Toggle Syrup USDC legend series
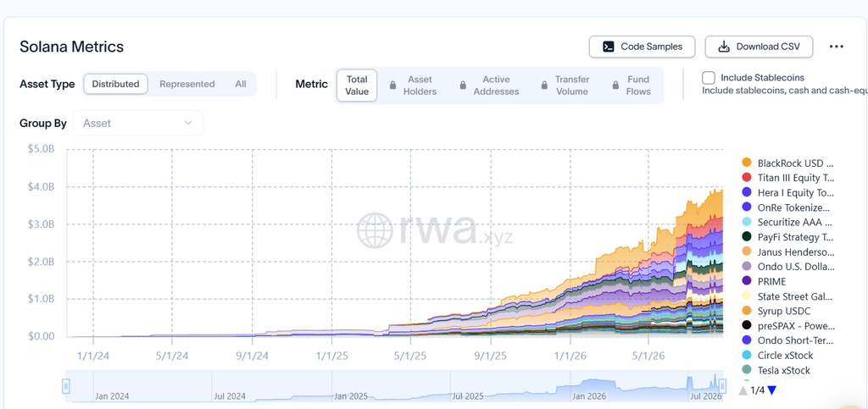868x409 pixels. pyautogui.click(x=776, y=311)
